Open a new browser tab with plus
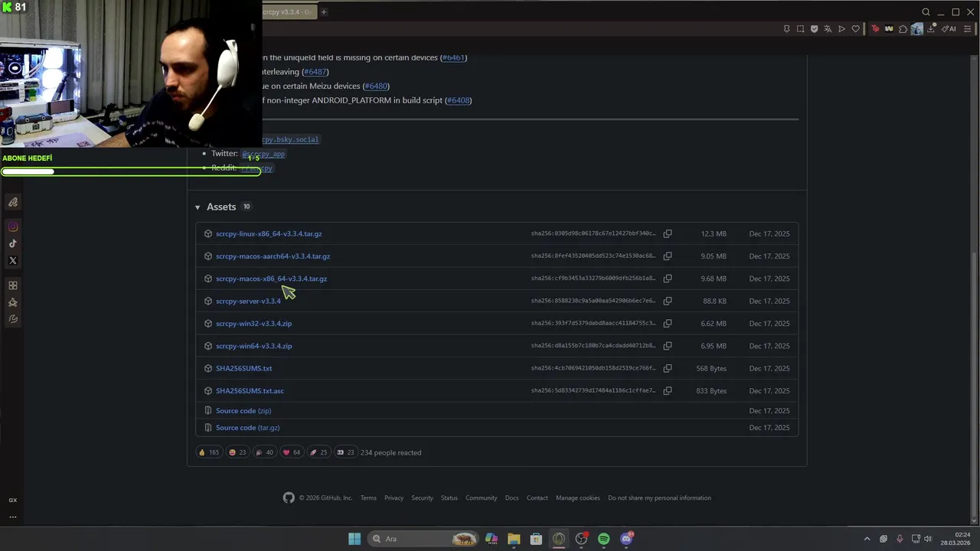Image resolution: width=980 pixels, height=551 pixels. coord(324,11)
